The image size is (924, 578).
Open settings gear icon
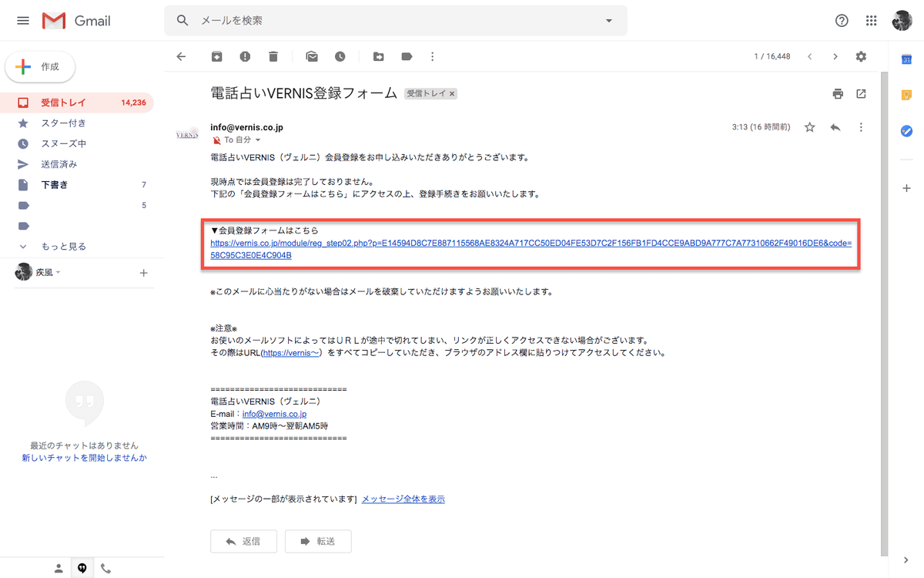click(861, 56)
